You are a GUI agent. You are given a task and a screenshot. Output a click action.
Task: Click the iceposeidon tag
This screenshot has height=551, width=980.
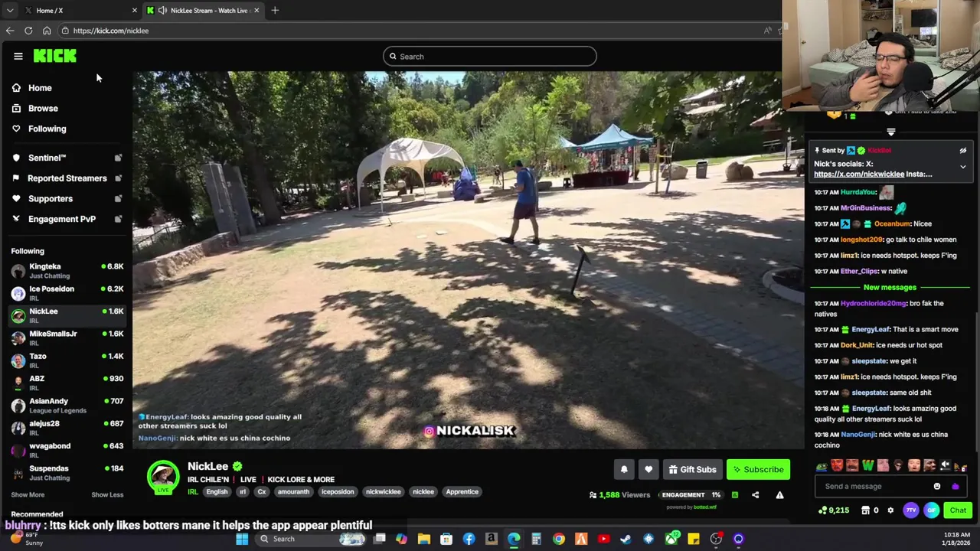tap(338, 492)
